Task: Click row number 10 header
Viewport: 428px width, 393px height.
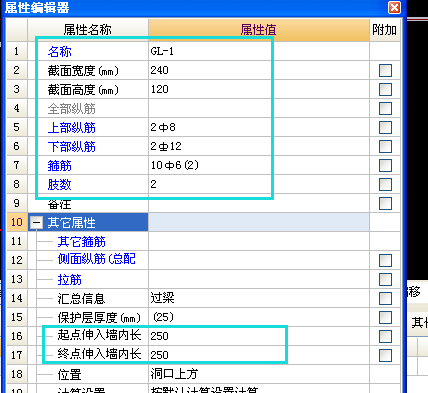Action: click(17, 222)
